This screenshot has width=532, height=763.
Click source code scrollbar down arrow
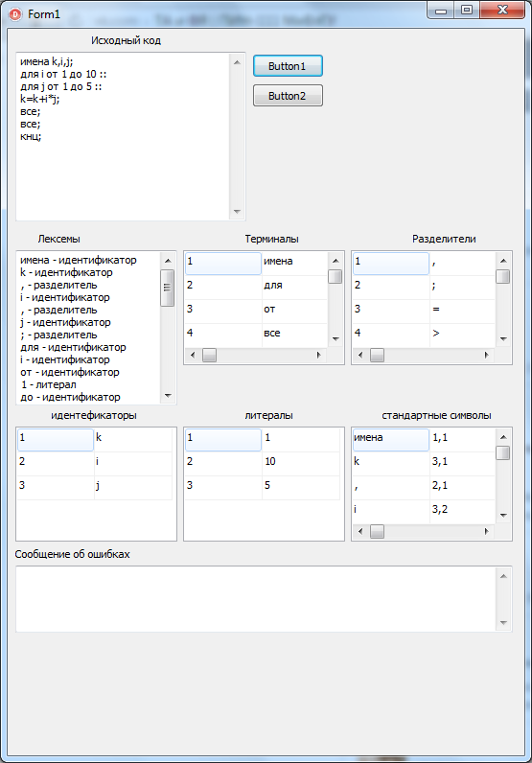pyautogui.click(x=237, y=212)
